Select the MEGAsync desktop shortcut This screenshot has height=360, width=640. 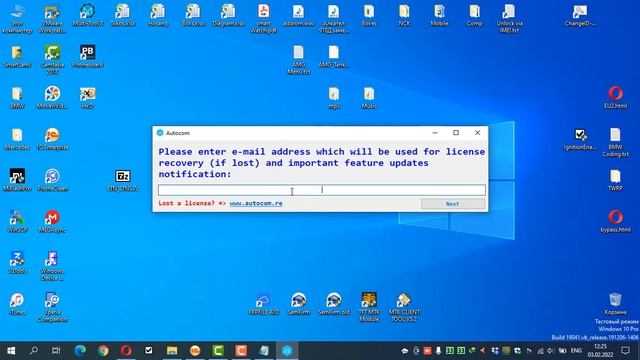pyautogui.click(x=52, y=221)
